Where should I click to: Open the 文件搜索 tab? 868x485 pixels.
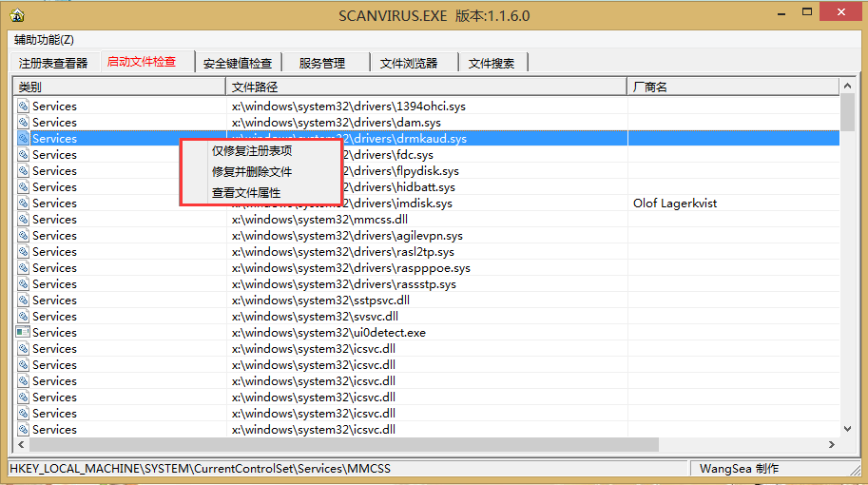492,63
